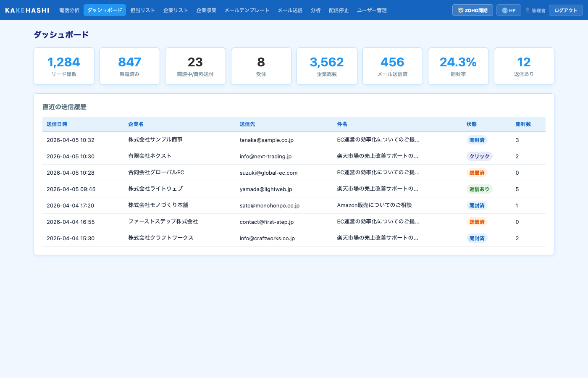
Task: Click the globe icon inside the HP button
Action: [505, 10]
